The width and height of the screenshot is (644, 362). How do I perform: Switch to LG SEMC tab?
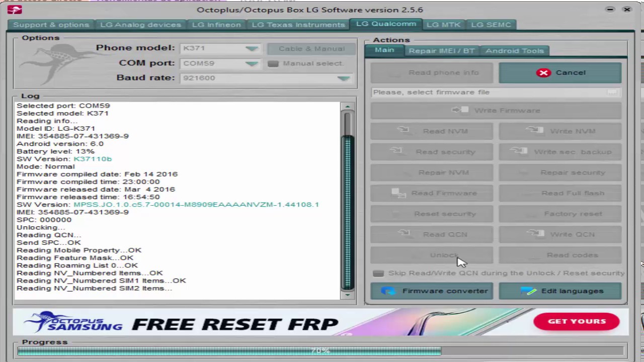[x=491, y=25]
